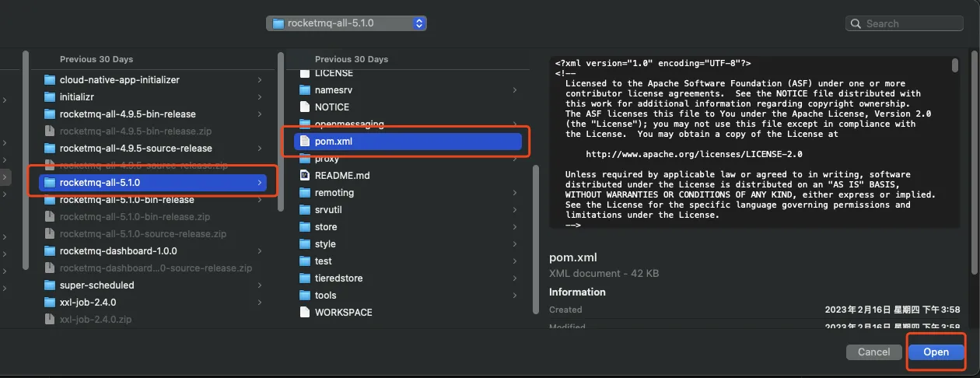The image size is (980, 378).
Task: Select the rocketmq-all-4.9.5-source-release folder
Action: point(135,149)
